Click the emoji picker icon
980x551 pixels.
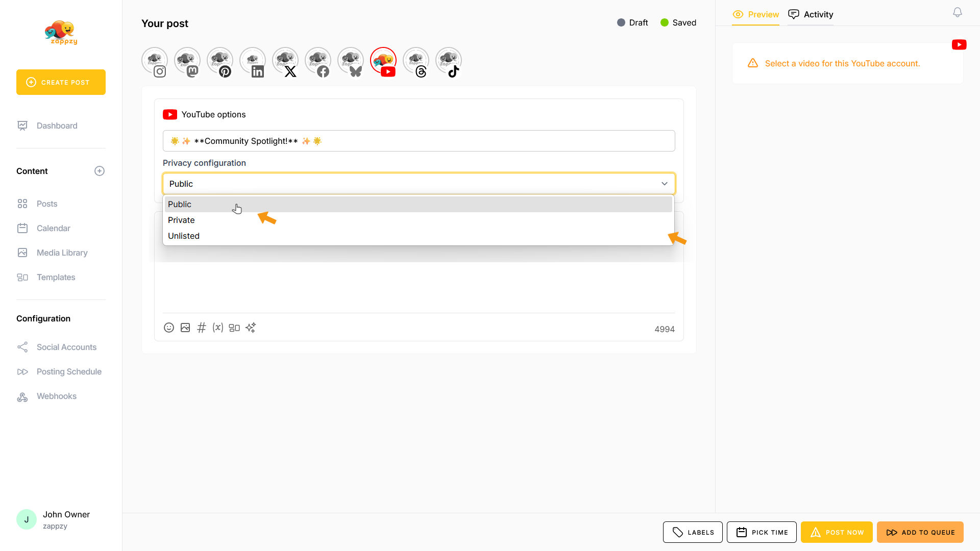point(169,328)
